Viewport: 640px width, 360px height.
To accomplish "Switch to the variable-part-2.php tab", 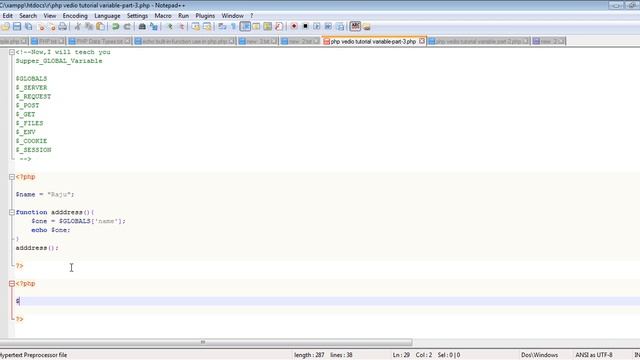I will (478, 41).
